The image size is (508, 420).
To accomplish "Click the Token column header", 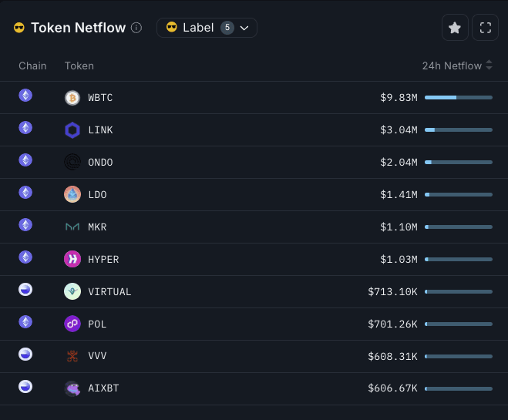I will click(x=79, y=66).
